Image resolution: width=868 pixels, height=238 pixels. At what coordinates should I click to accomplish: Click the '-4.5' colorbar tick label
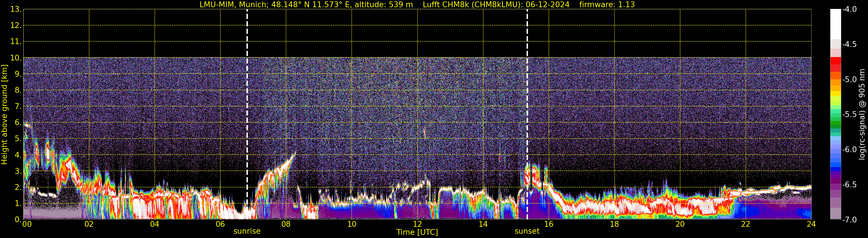click(x=849, y=44)
